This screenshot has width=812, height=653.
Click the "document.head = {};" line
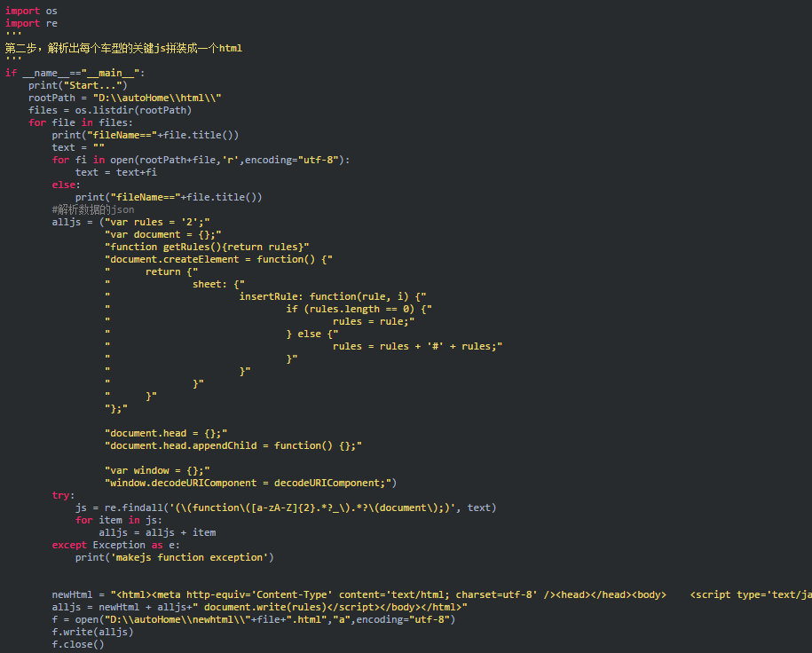[x=166, y=434]
